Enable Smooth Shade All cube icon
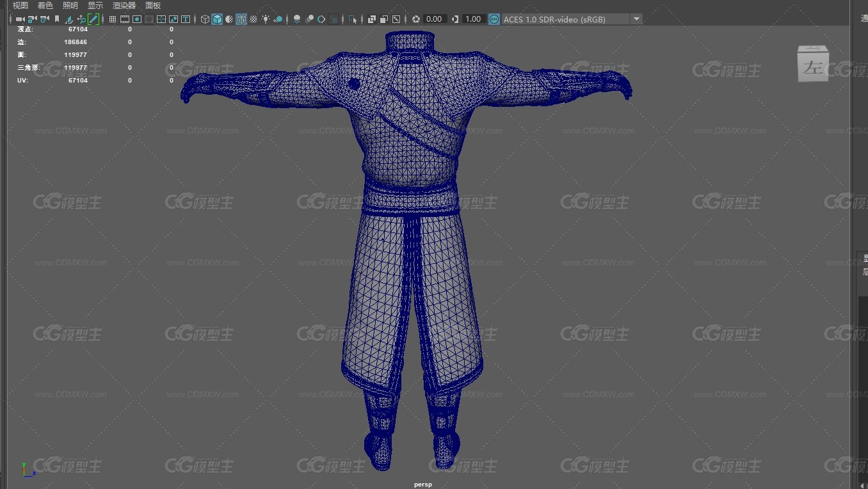 pos(217,19)
